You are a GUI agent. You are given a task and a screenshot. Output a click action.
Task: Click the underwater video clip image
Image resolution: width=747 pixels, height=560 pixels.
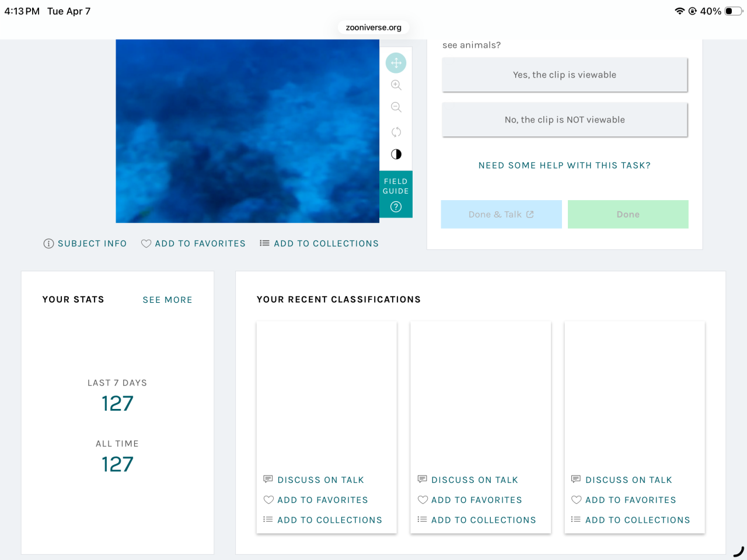point(247,131)
